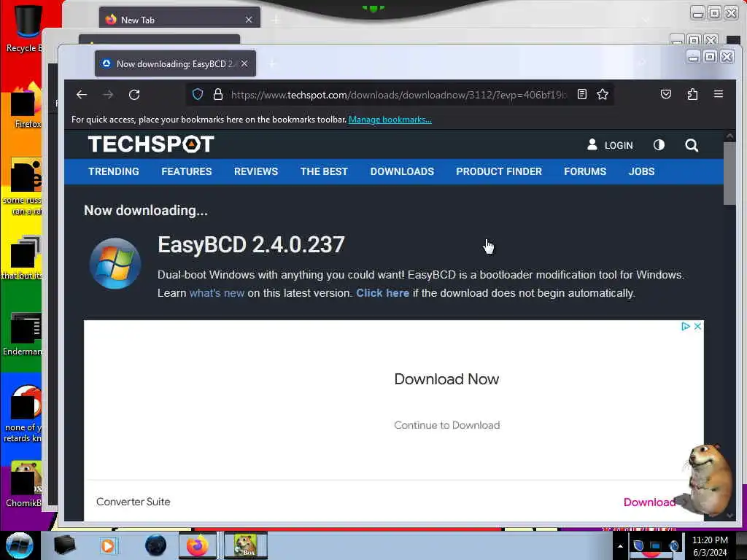Open TechSpot search magnifier icon
The height and width of the screenshot is (560, 747).
pos(692,145)
